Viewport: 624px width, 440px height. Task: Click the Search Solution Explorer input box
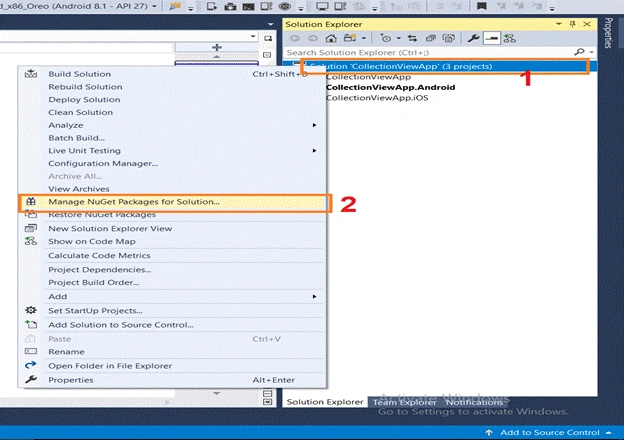tap(429, 53)
